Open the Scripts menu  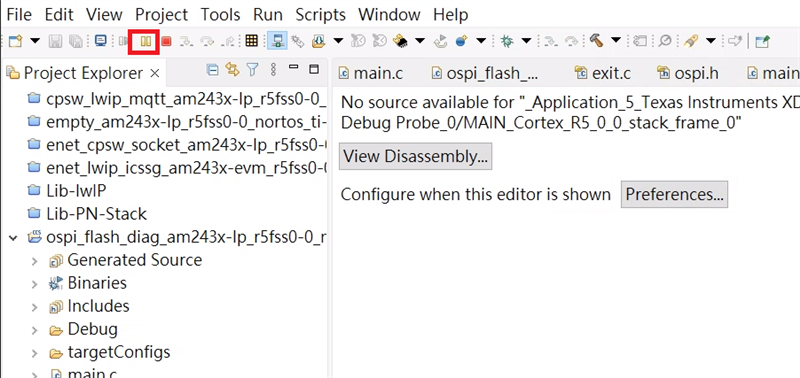pos(320,14)
